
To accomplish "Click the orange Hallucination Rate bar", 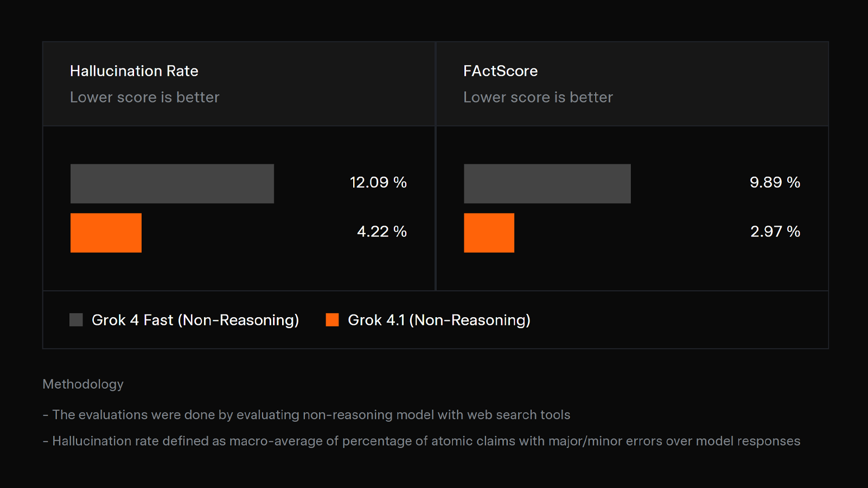I will point(106,233).
